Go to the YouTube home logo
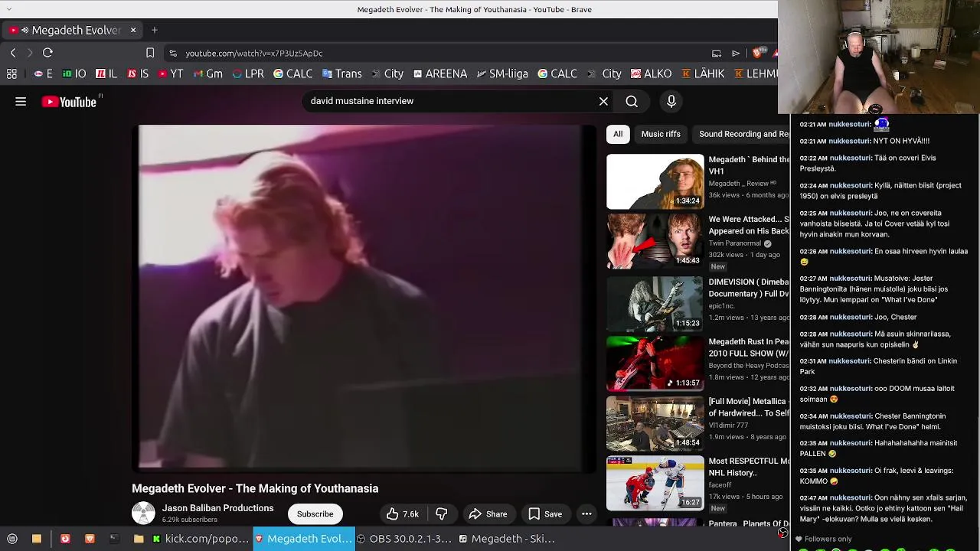The image size is (980, 551). [x=69, y=102]
